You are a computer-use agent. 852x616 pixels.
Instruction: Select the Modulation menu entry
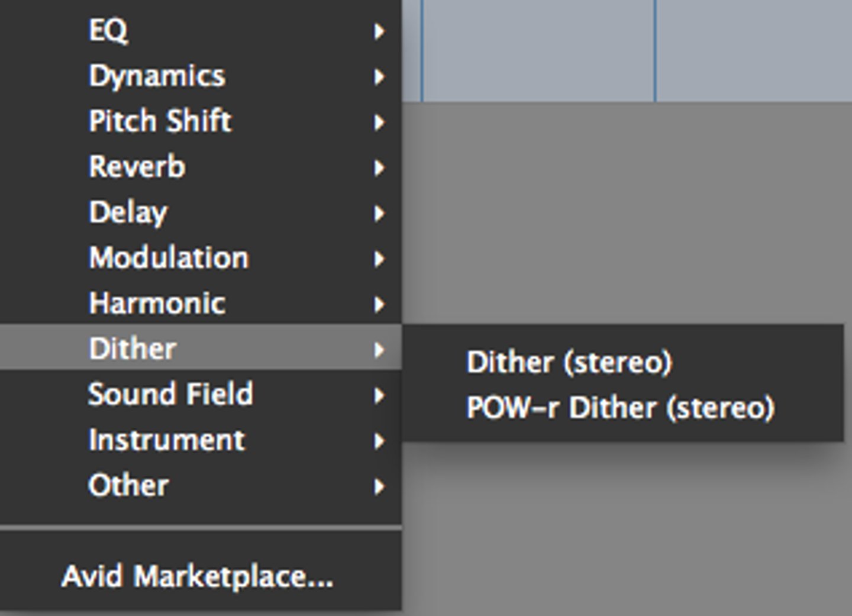coord(169,258)
